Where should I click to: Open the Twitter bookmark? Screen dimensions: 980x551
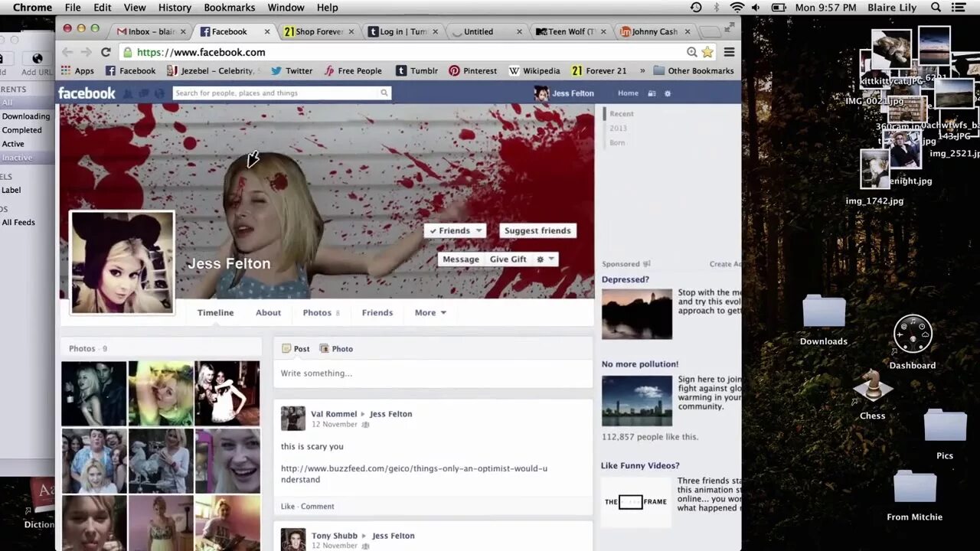pyautogui.click(x=291, y=70)
